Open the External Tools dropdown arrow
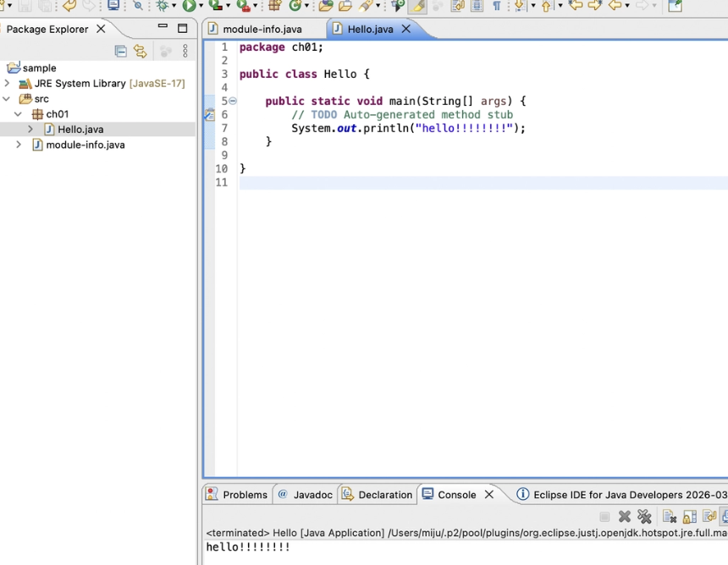Screen dimensions: 728x565 (x=255, y=6)
